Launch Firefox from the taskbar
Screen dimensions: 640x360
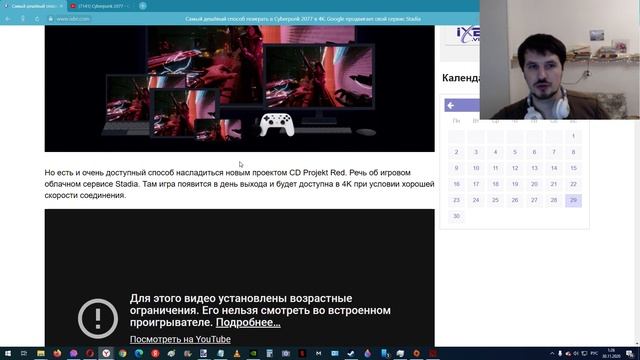pos(57,353)
